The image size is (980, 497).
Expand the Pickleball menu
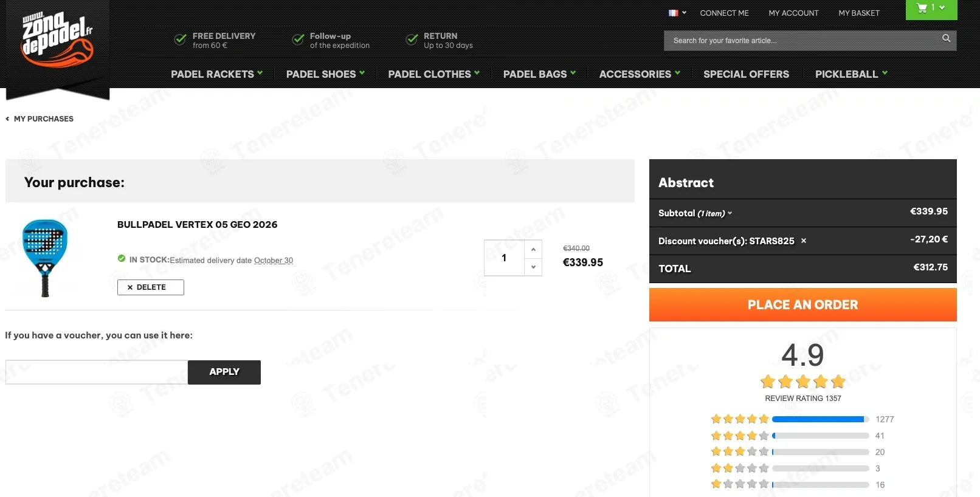(x=851, y=74)
